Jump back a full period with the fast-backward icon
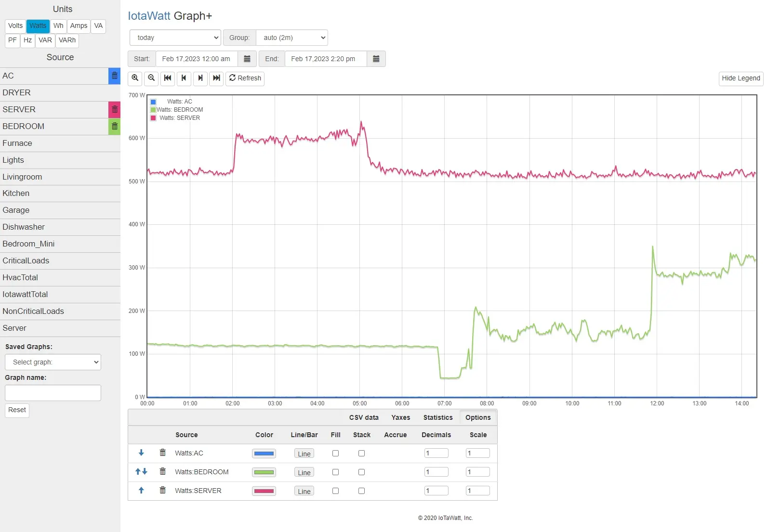 coord(168,78)
